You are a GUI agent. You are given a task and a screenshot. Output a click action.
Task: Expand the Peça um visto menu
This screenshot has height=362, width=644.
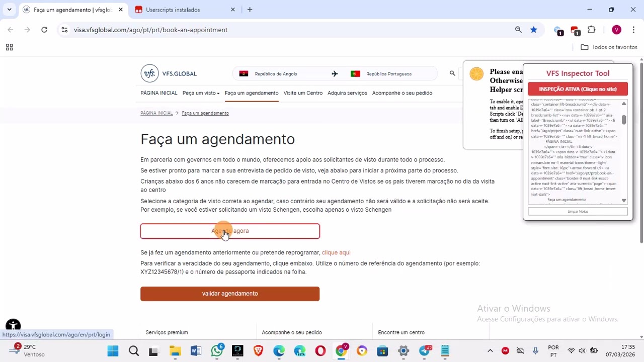click(x=201, y=93)
